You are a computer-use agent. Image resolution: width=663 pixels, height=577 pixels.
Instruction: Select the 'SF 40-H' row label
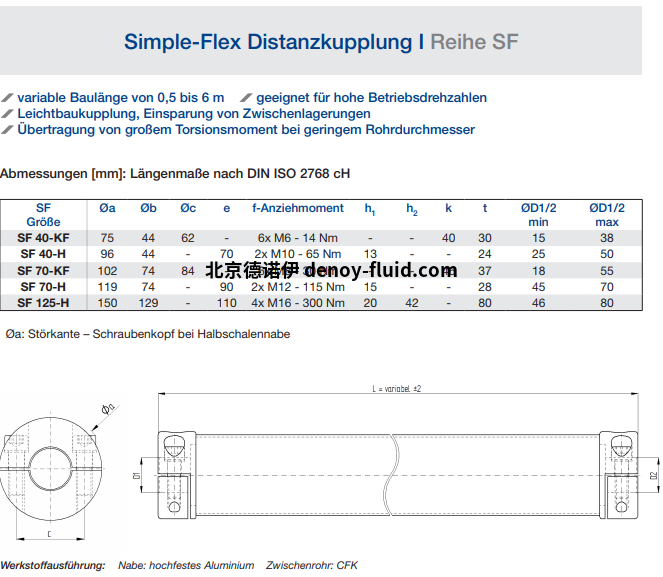(x=43, y=254)
